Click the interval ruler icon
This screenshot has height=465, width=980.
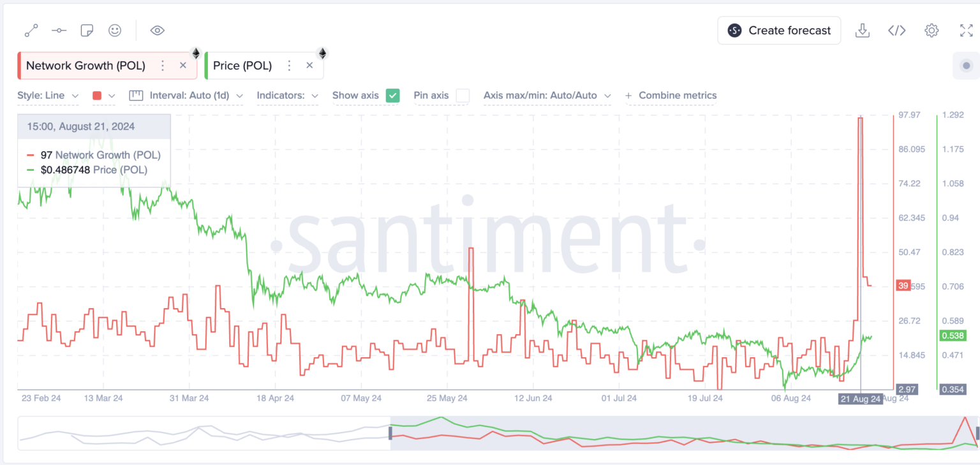click(x=136, y=96)
